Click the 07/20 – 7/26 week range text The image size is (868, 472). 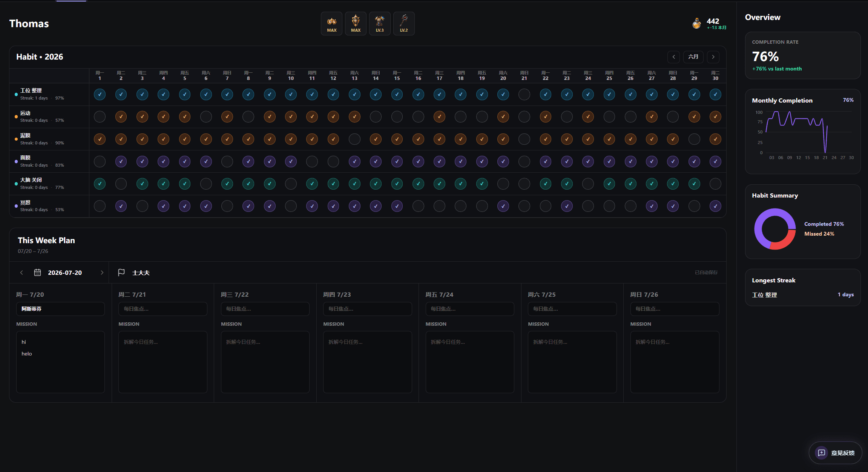(33, 251)
